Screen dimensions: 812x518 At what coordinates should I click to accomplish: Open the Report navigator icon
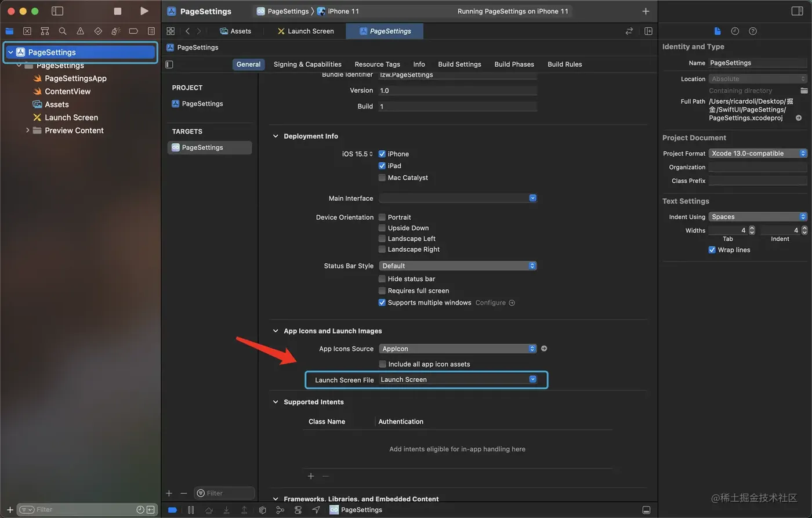[x=151, y=31]
